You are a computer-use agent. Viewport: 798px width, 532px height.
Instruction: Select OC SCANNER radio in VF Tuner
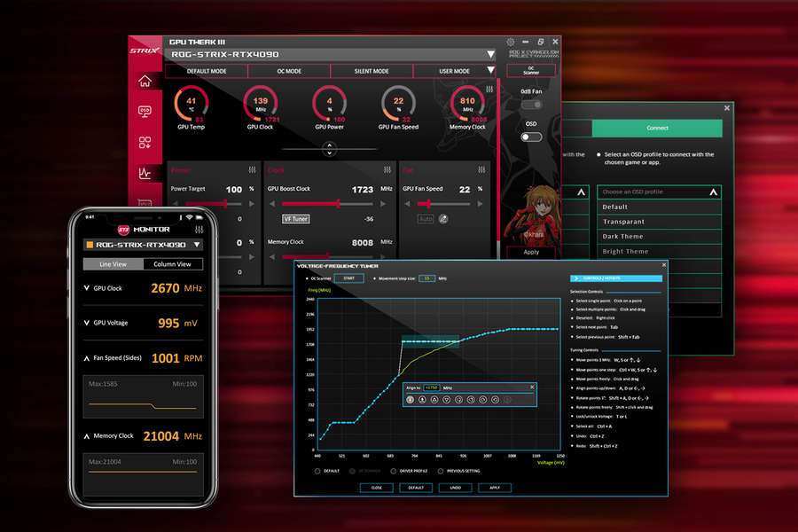tap(352, 471)
